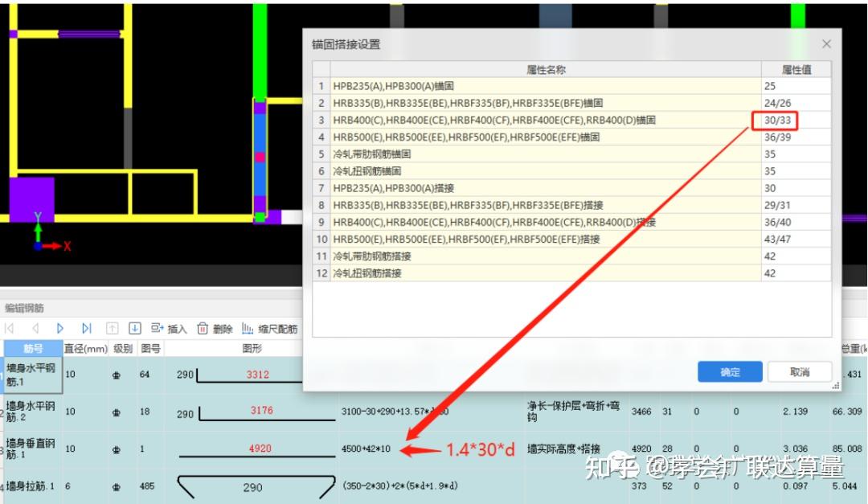The image size is (868, 504).
Task: Select row 7 HPB235(A),HPB300(A)搭接
Action: [x=546, y=188]
